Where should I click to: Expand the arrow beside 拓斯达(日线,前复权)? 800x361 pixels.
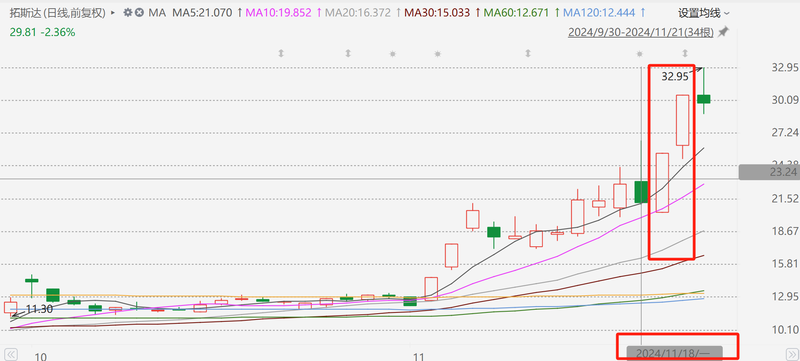113,13
